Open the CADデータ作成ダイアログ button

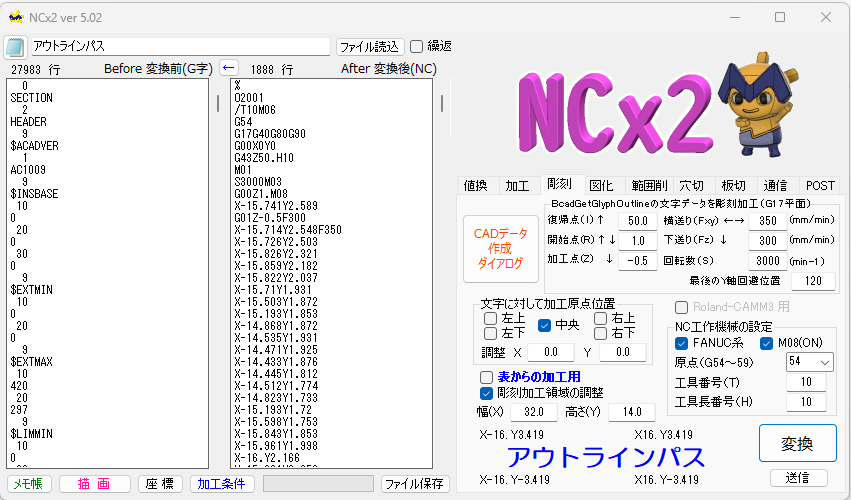499,247
